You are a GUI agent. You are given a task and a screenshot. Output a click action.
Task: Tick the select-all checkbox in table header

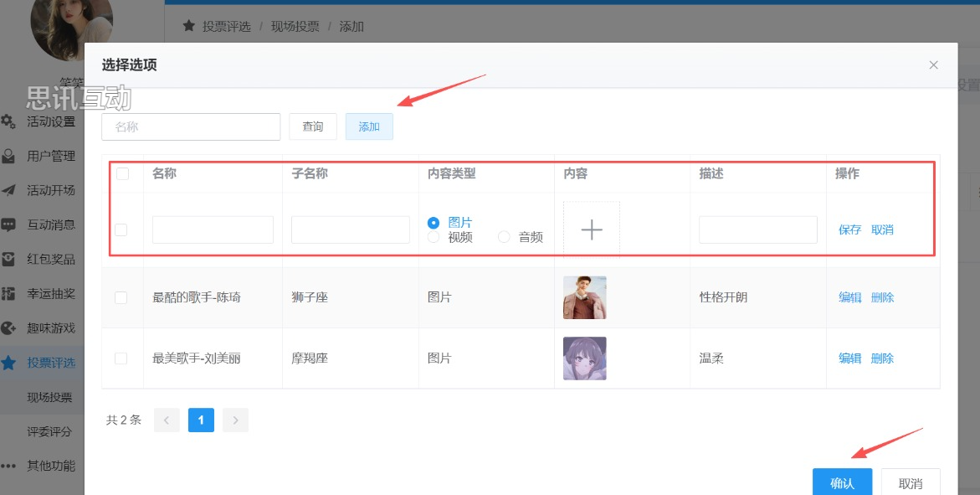coord(123,174)
